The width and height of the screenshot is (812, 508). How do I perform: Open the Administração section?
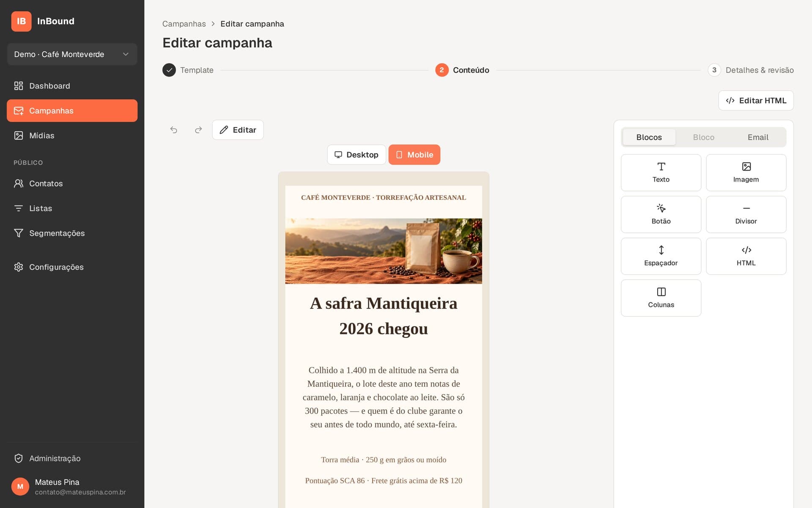coord(72,458)
